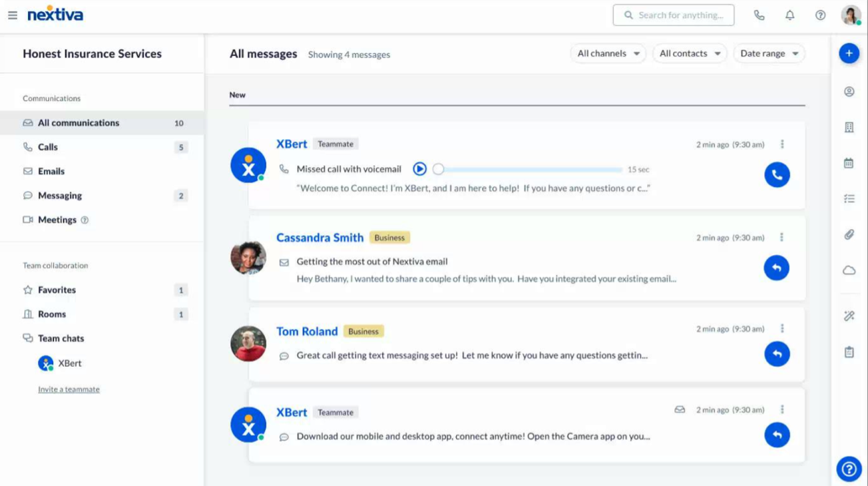Open Favorites in Team collaboration

point(103,290)
